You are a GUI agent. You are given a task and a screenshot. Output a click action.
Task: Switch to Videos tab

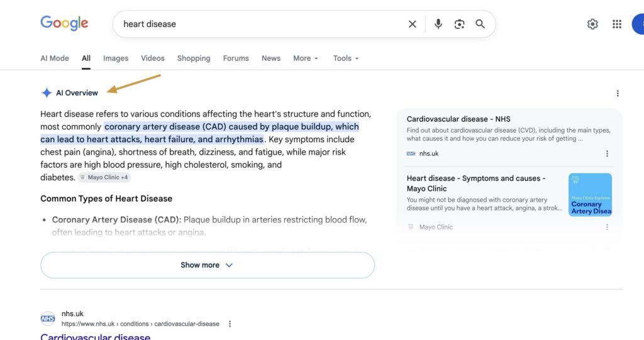153,58
